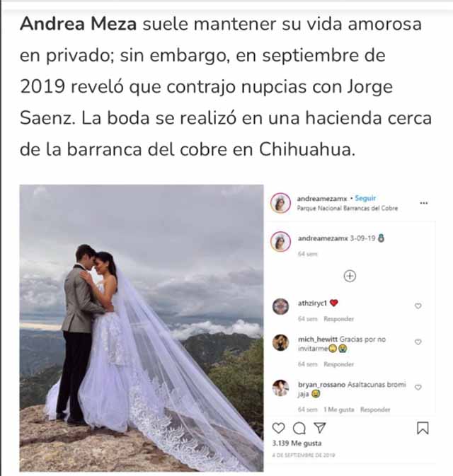This screenshot has height=476, width=453.
Task: Click the share paper plane icon
Action: coord(320,428)
